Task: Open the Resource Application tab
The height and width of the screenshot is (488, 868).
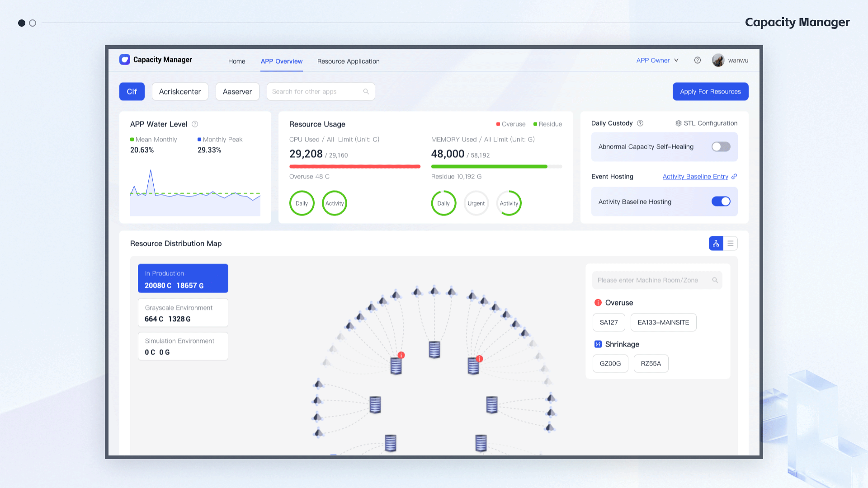Action: coord(348,61)
